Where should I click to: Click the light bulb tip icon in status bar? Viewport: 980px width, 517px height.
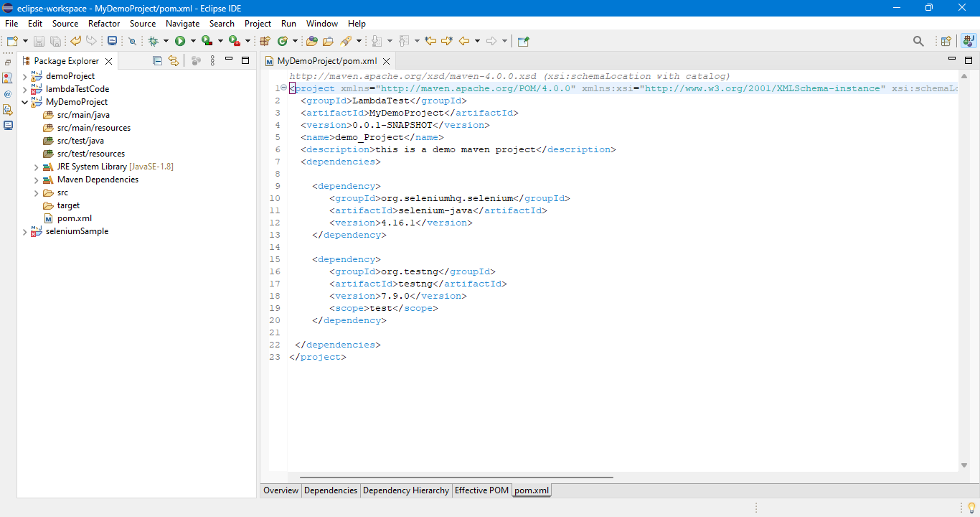pos(971,508)
